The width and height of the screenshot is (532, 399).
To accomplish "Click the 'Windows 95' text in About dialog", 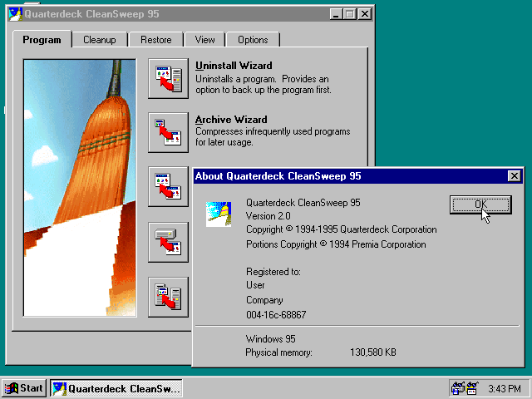I will pos(270,338).
